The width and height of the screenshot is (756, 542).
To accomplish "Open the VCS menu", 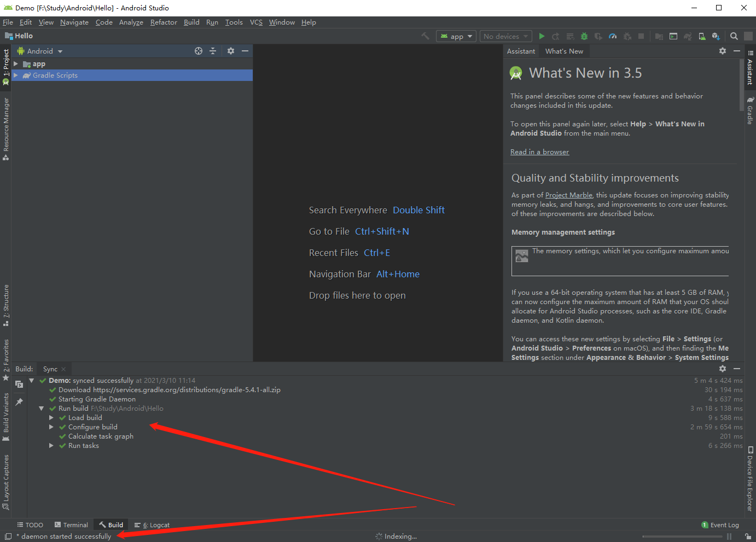I will click(x=256, y=22).
